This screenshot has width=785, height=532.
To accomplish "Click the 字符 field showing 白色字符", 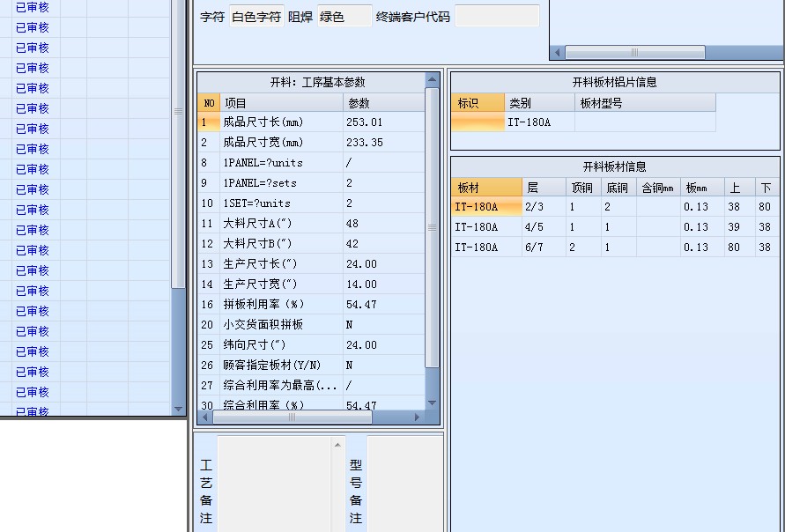I will pyautogui.click(x=256, y=17).
